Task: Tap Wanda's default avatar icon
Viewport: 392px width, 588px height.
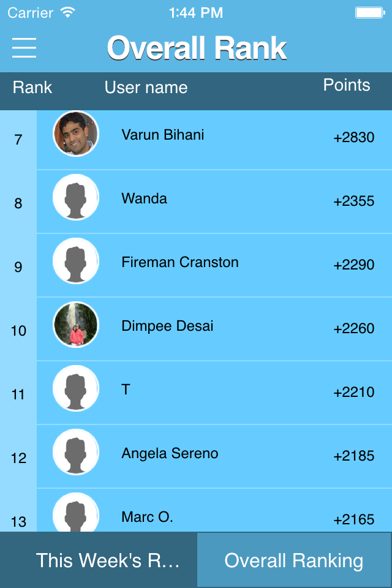Action: coord(76,197)
